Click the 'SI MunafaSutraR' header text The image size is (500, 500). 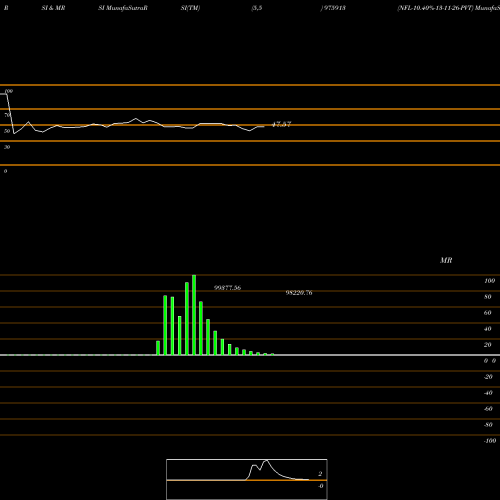pyautogui.click(x=123, y=8)
